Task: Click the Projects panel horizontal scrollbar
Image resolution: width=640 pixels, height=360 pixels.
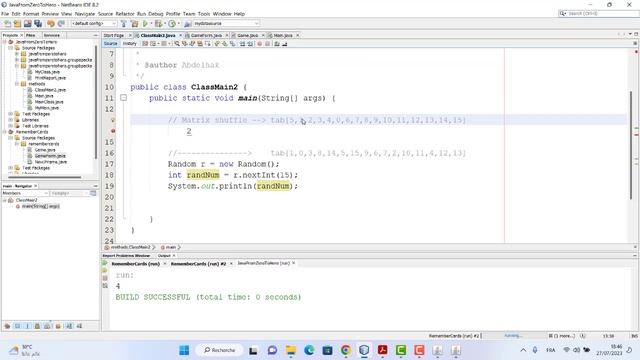Action: (45, 177)
